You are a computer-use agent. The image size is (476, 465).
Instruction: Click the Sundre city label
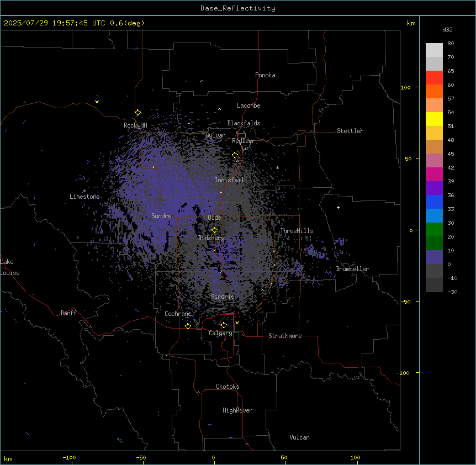pyautogui.click(x=161, y=216)
